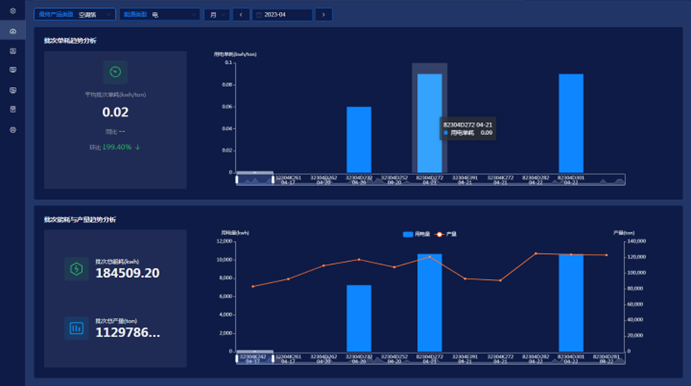Go to next month with right arrow
Viewport: 691px width, 386px height.
coord(323,15)
